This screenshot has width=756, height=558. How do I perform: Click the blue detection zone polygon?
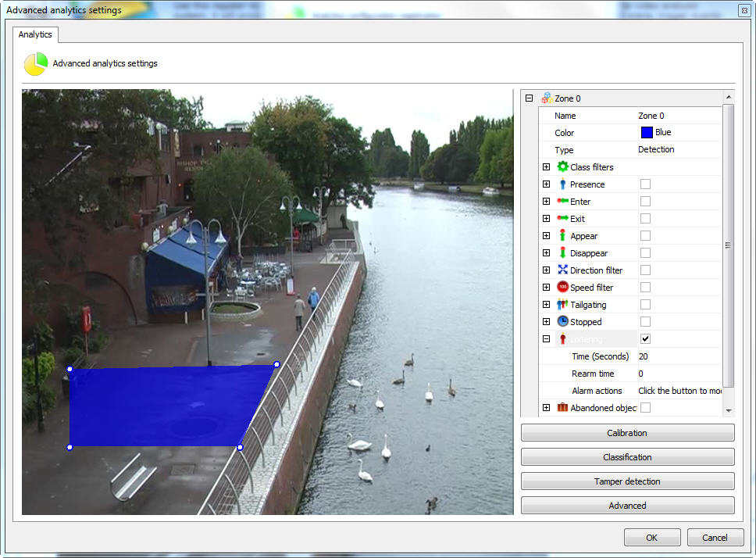pos(166,405)
